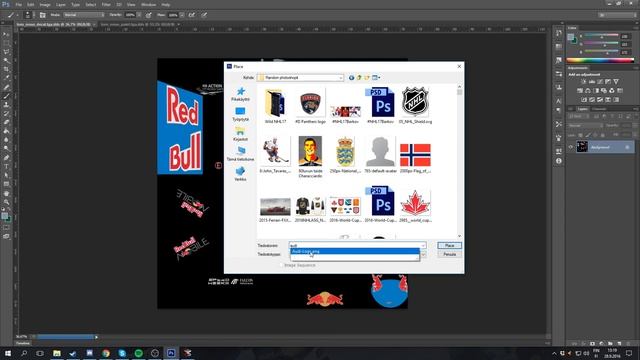Click the create new folder icon

tap(367, 78)
